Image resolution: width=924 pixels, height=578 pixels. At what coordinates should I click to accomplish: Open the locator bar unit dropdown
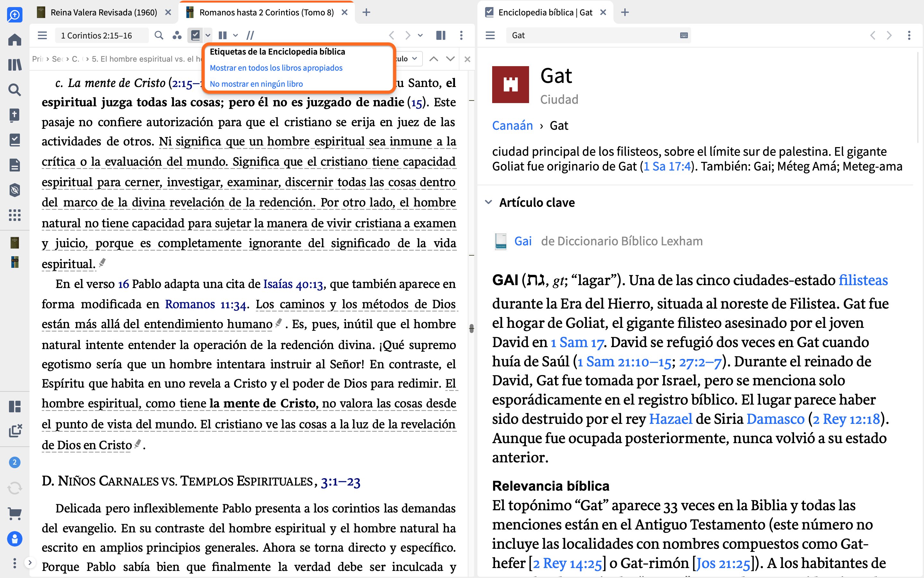click(x=409, y=59)
